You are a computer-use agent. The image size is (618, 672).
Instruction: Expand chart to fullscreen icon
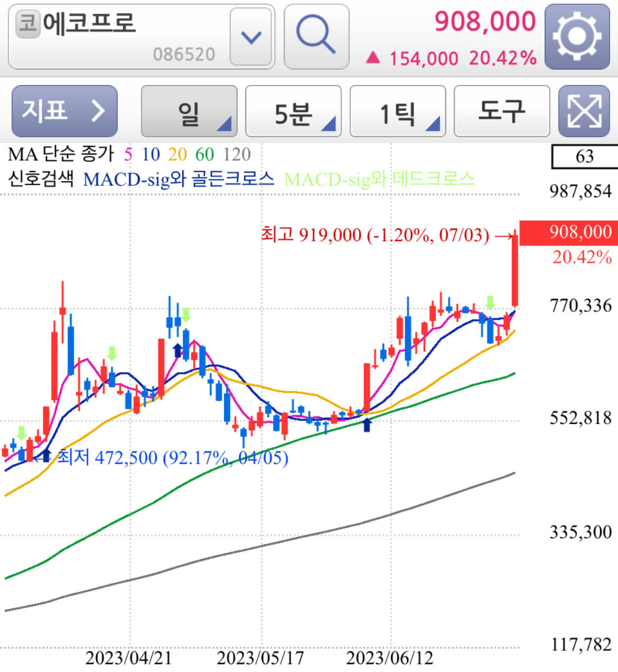[584, 111]
